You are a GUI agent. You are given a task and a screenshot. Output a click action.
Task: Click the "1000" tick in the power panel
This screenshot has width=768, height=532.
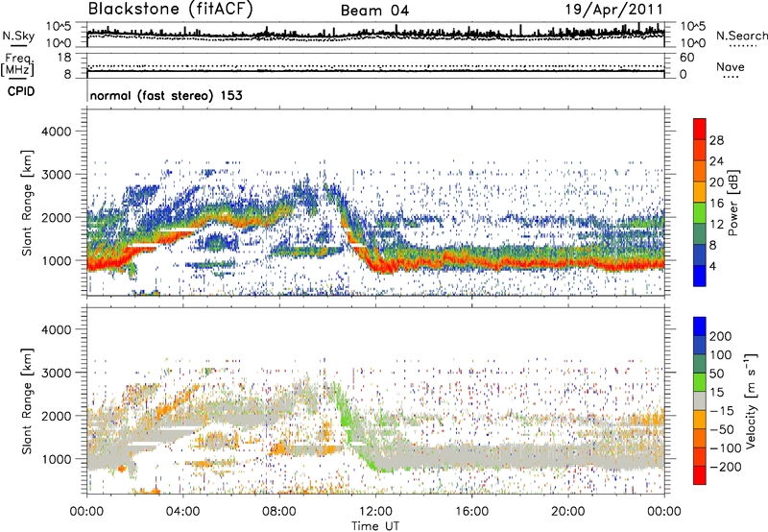[x=57, y=260]
